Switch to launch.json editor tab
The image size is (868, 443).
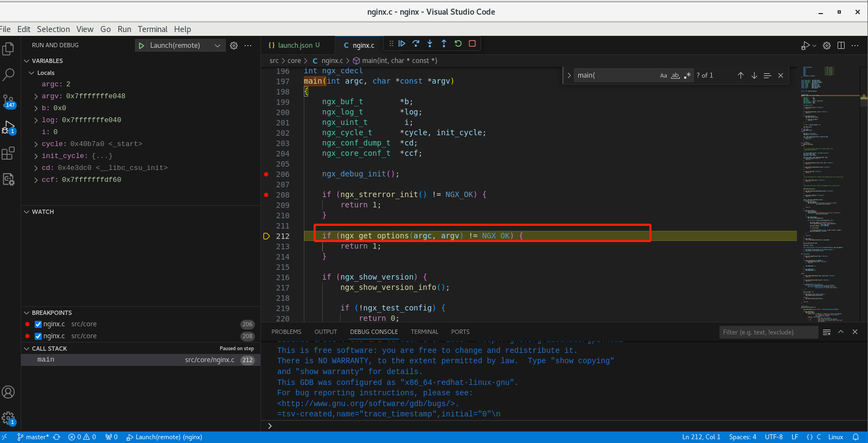click(x=295, y=46)
